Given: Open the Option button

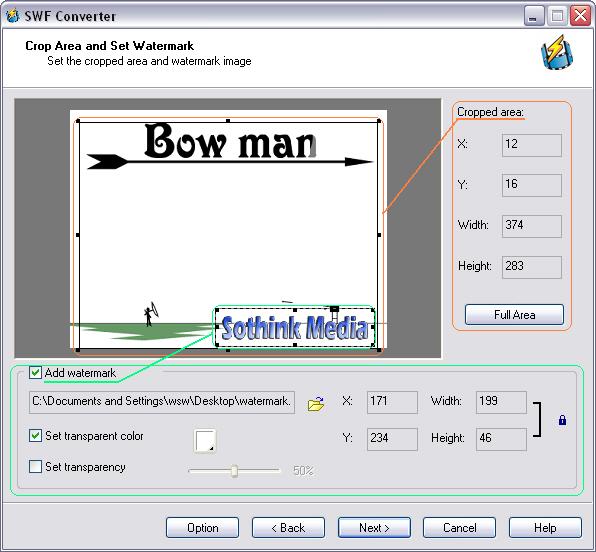Looking at the screenshot, I should 202,528.
